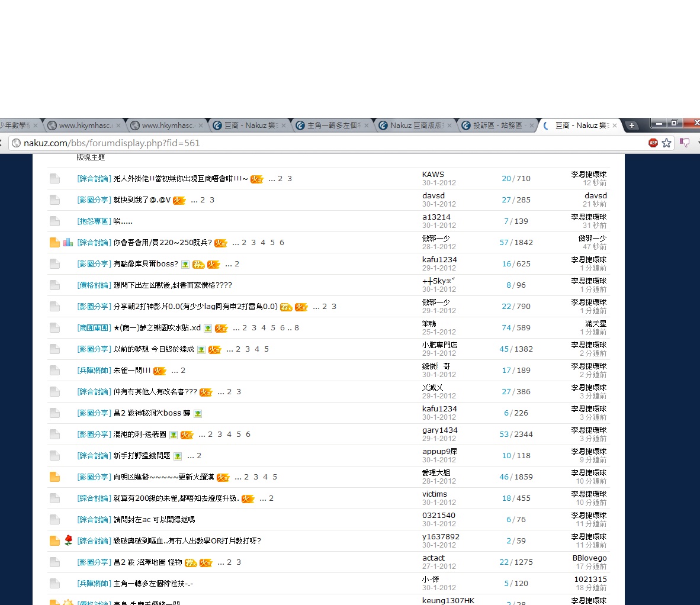Click the recommend badge on 分享朝2打神影片 thread
The height and width of the screenshot is (605, 700).
286,307
